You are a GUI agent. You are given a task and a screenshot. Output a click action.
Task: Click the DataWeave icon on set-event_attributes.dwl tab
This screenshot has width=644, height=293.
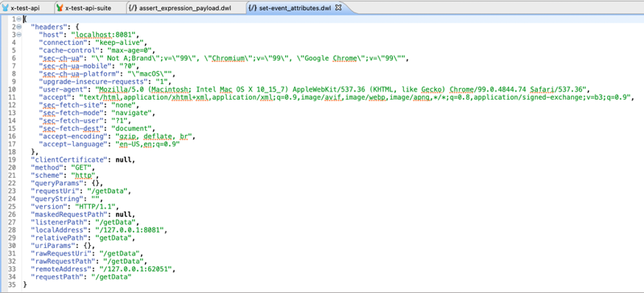click(x=253, y=8)
